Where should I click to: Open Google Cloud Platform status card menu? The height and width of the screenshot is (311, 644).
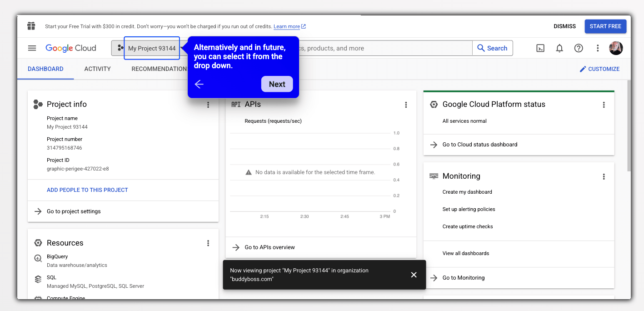pyautogui.click(x=604, y=105)
